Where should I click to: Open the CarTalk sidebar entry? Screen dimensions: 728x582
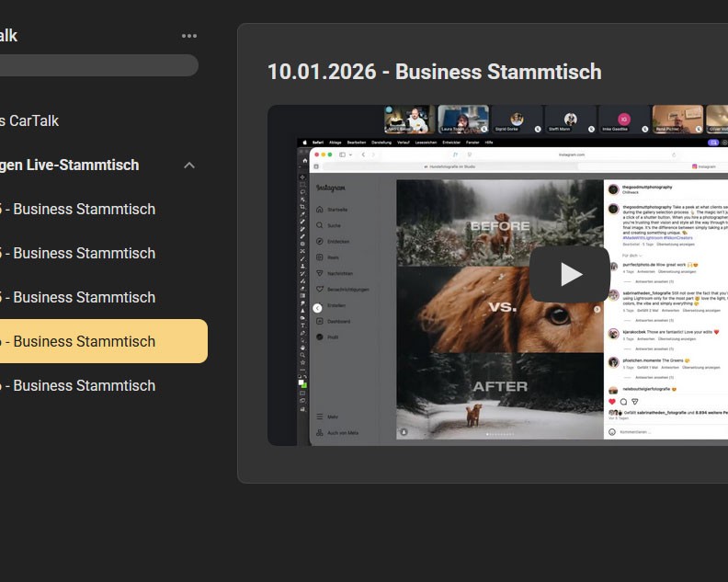coord(29,120)
